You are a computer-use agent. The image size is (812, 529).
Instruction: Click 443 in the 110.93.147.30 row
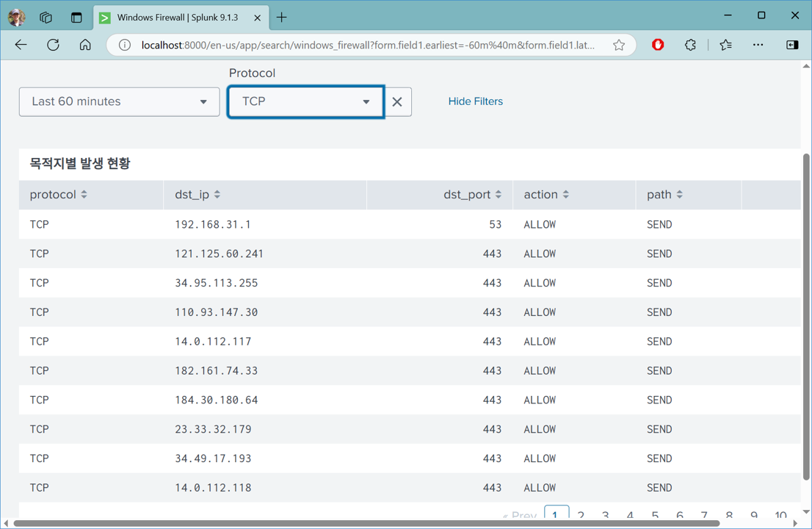492,312
